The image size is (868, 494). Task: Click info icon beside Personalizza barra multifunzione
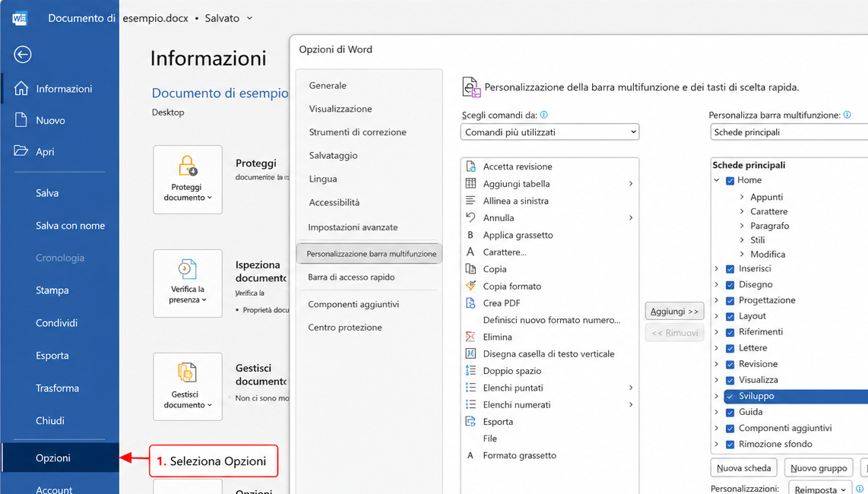click(847, 115)
